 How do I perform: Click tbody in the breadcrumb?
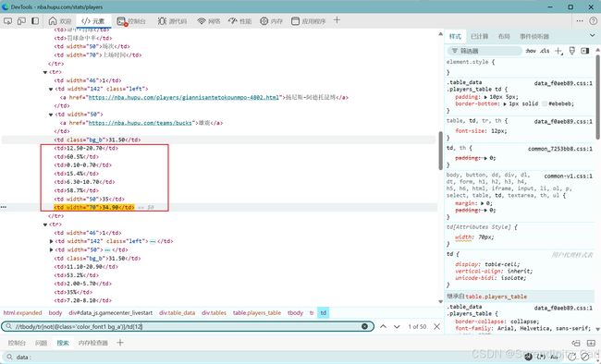pyautogui.click(x=295, y=313)
